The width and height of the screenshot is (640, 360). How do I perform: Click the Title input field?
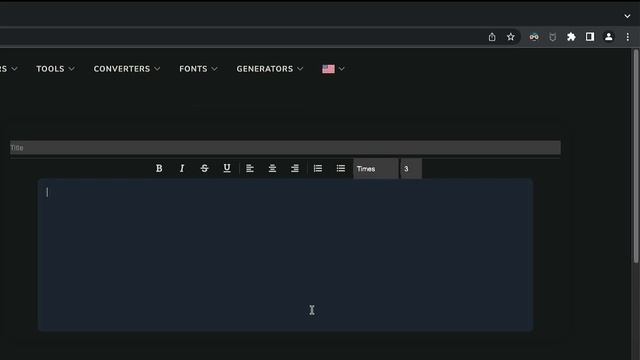pos(285,148)
